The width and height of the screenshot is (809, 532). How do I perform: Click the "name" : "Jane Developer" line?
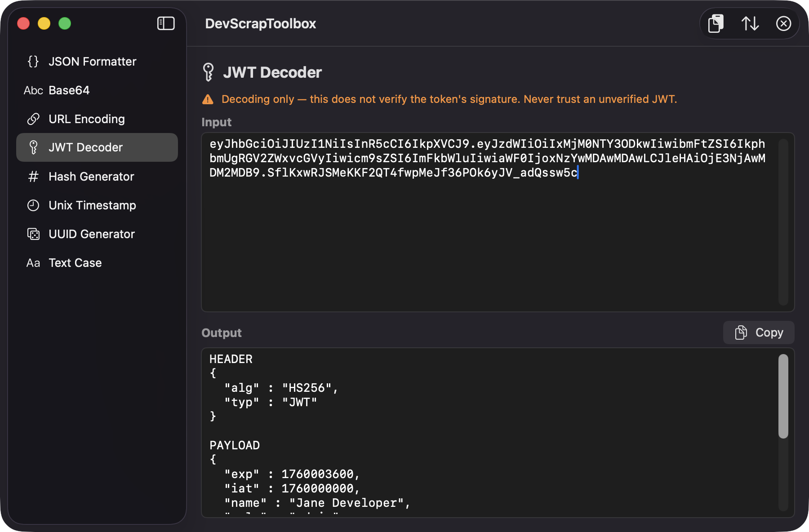point(317,503)
